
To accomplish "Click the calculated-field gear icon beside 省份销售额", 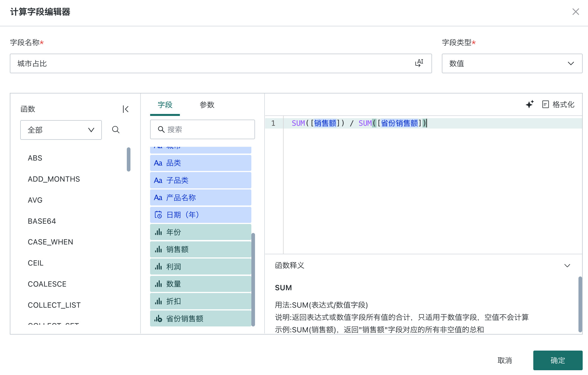I will [x=158, y=319].
